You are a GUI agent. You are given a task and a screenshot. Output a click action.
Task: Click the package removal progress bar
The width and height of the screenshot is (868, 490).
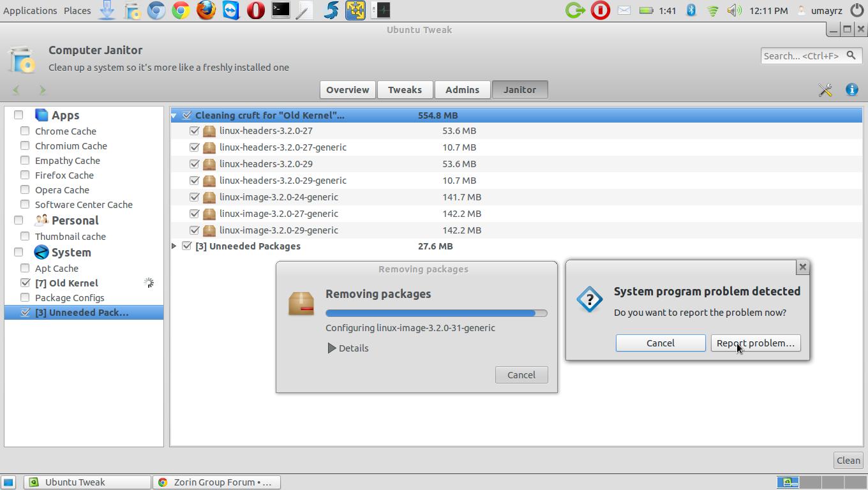pos(436,313)
